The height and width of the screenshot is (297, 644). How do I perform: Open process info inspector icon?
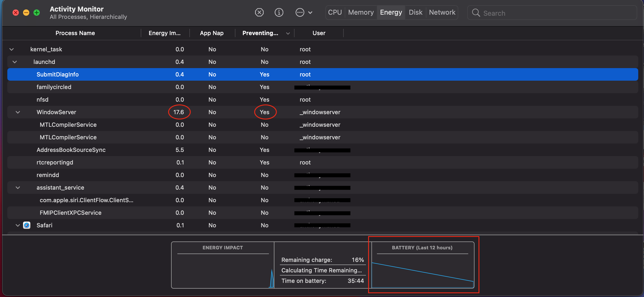coord(279,12)
